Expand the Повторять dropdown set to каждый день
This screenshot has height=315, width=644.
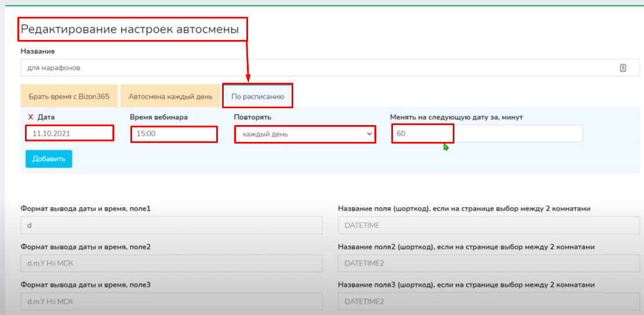(305, 134)
